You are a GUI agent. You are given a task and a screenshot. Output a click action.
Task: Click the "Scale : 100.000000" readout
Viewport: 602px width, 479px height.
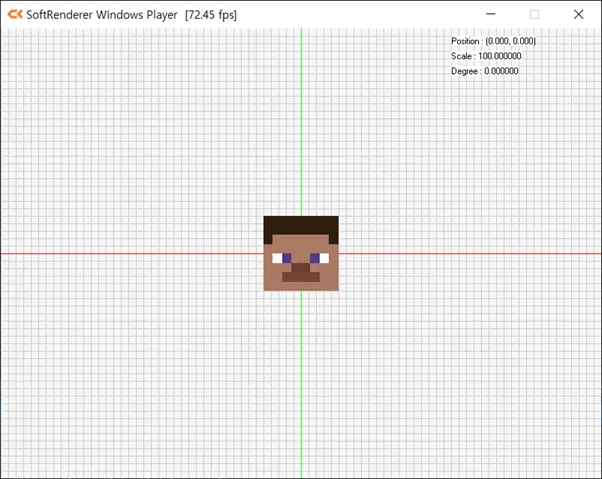click(486, 56)
